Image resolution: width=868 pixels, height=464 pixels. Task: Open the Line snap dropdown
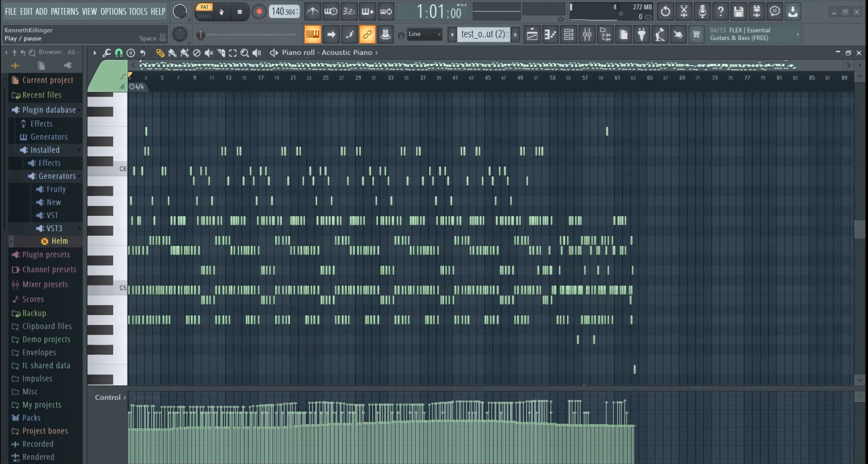click(x=424, y=34)
